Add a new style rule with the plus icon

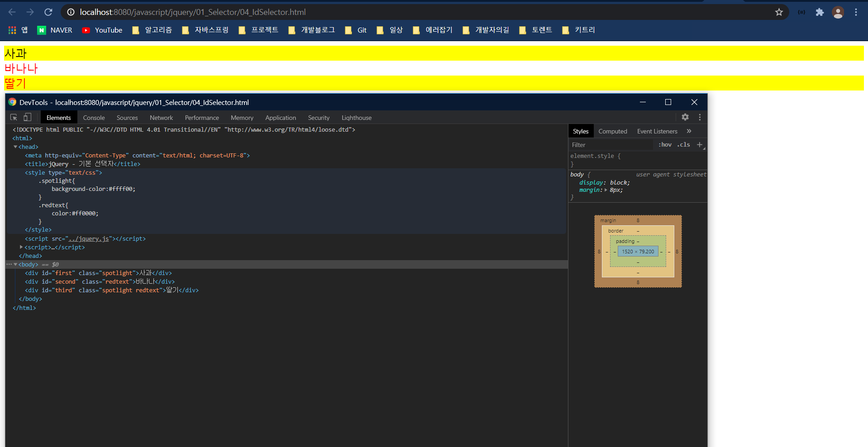(700, 145)
